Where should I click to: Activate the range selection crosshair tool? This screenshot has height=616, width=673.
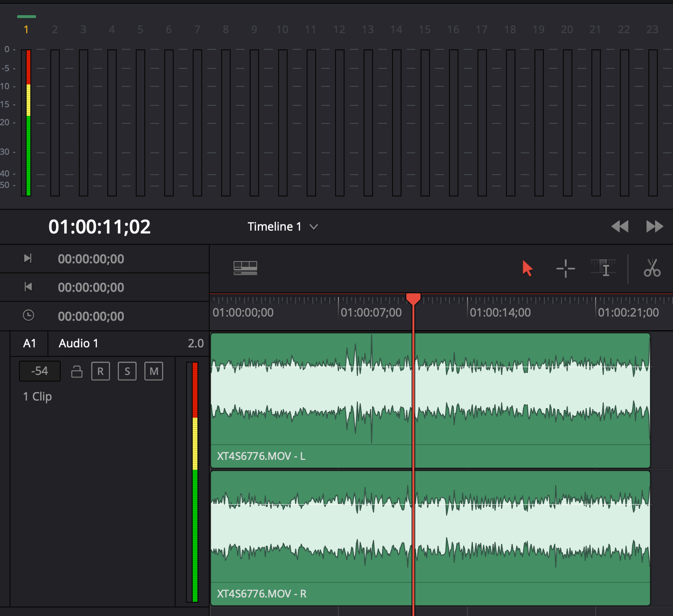[x=565, y=268]
